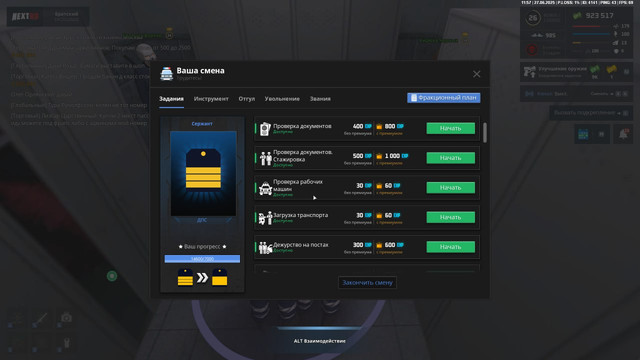Click the NEXT RP logo top-left
640x360 pixels.
coord(25,16)
